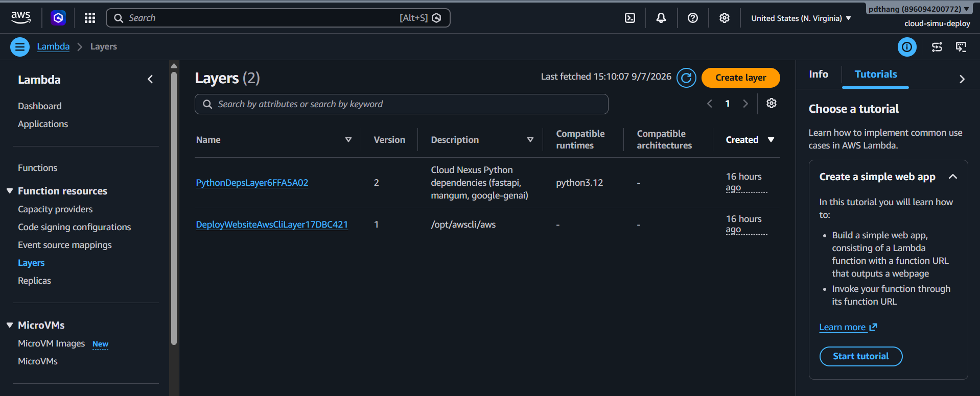Collapse the Function resources section

[x=10, y=191]
